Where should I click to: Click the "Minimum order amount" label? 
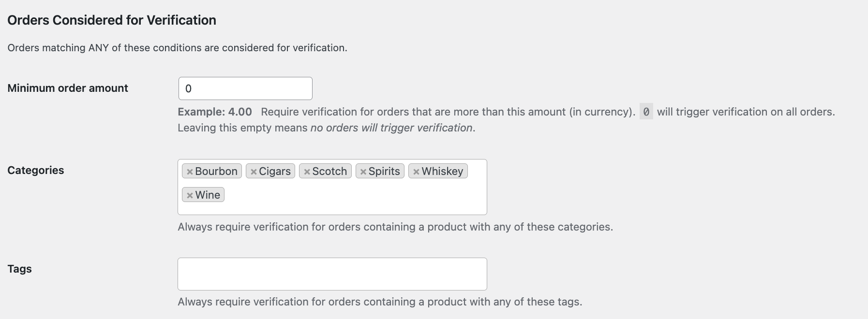[x=68, y=88]
